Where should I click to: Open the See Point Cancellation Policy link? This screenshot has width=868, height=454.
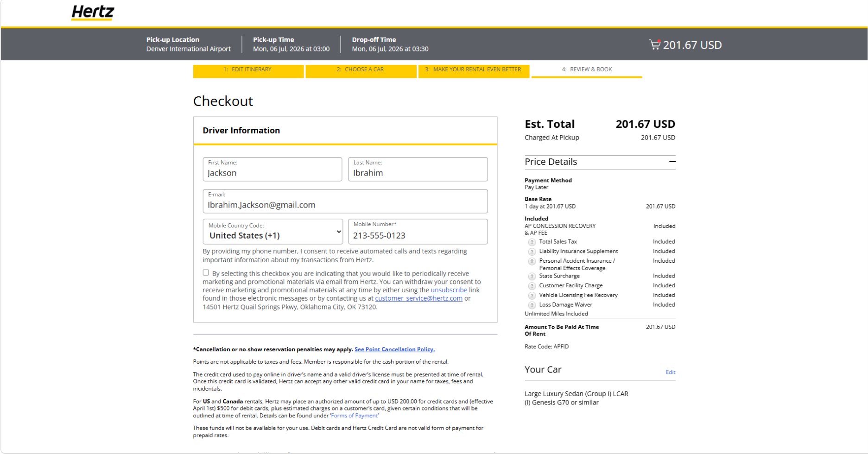point(394,349)
